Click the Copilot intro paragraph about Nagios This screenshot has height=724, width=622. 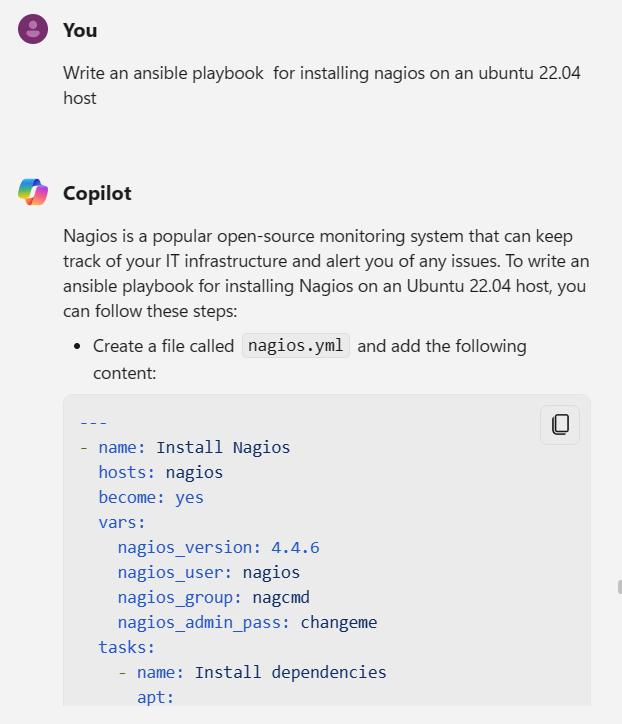point(326,273)
